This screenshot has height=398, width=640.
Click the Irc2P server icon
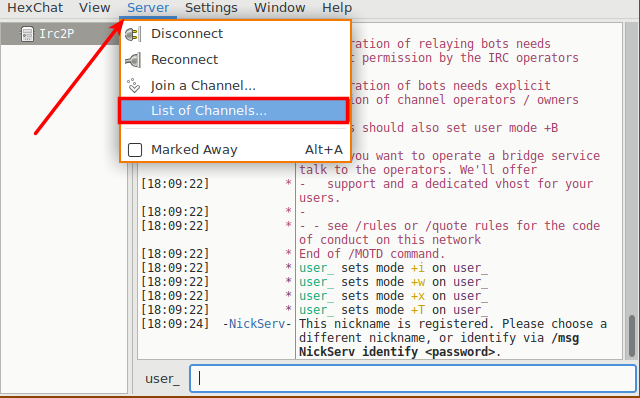(x=27, y=34)
